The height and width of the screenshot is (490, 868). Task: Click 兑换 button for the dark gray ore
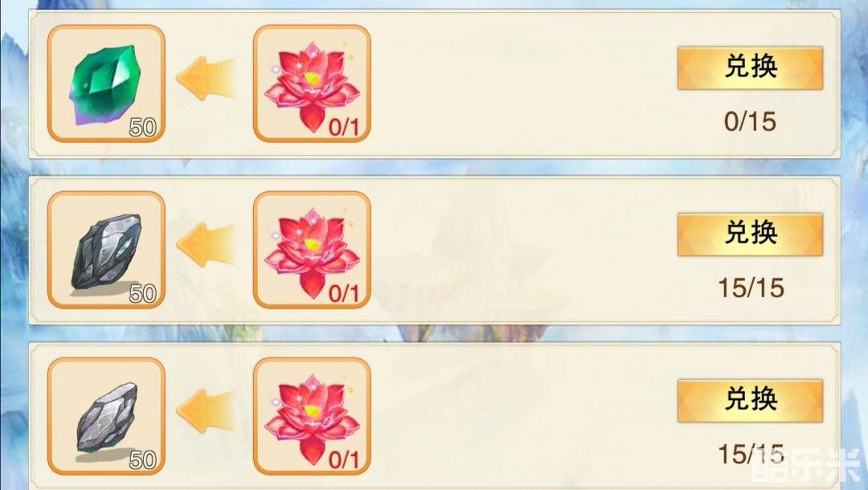pyautogui.click(x=750, y=234)
